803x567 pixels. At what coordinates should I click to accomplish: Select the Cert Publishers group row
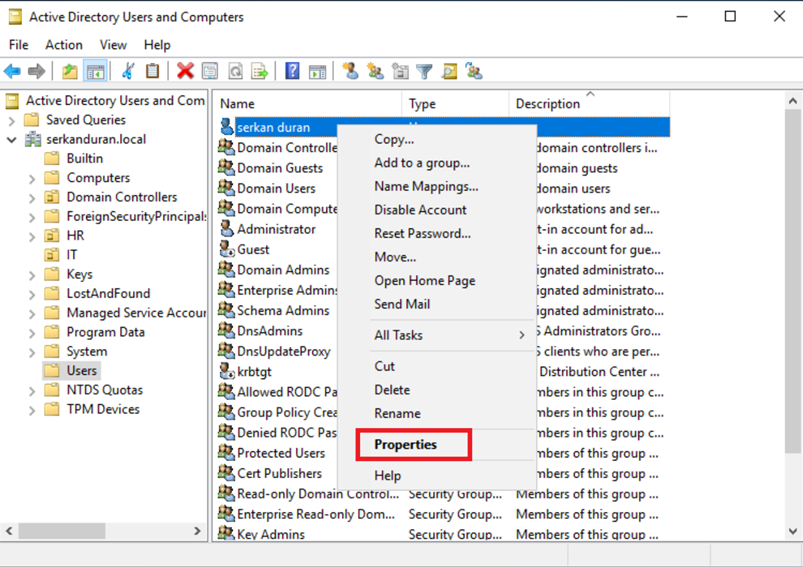click(279, 473)
